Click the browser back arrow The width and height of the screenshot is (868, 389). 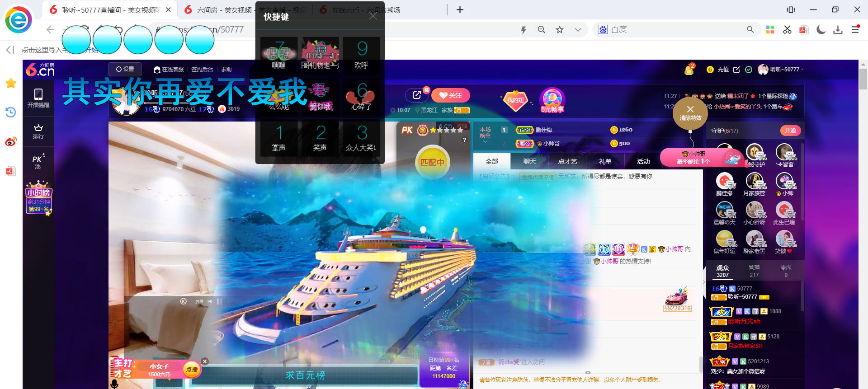tap(50, 30)
